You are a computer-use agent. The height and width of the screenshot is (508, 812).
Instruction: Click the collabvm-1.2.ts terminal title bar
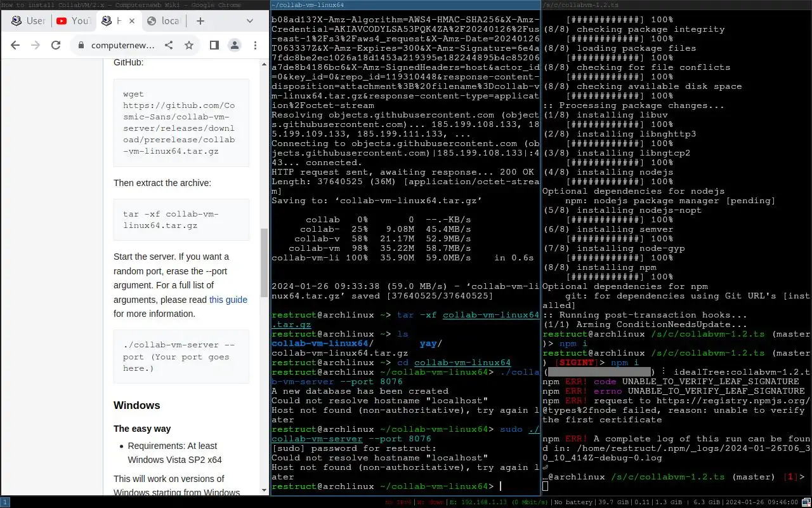point(677,5)
